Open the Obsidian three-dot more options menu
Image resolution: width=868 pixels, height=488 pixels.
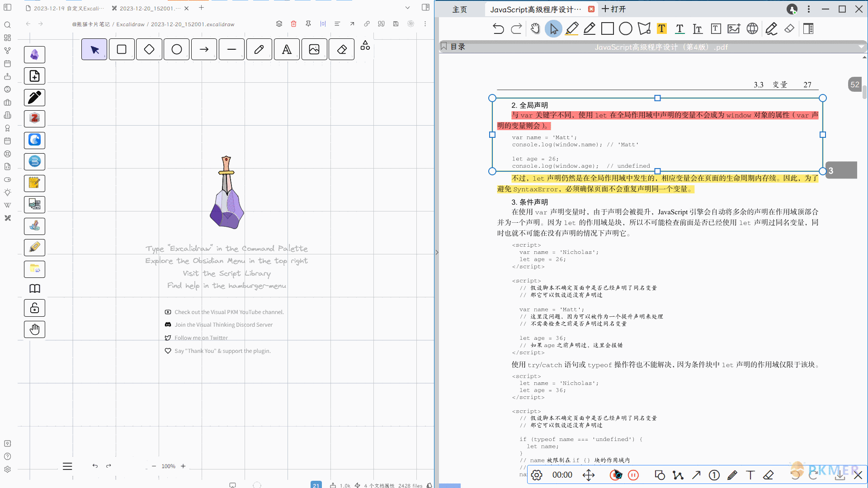pyautogui.click(x=425, y=24)
